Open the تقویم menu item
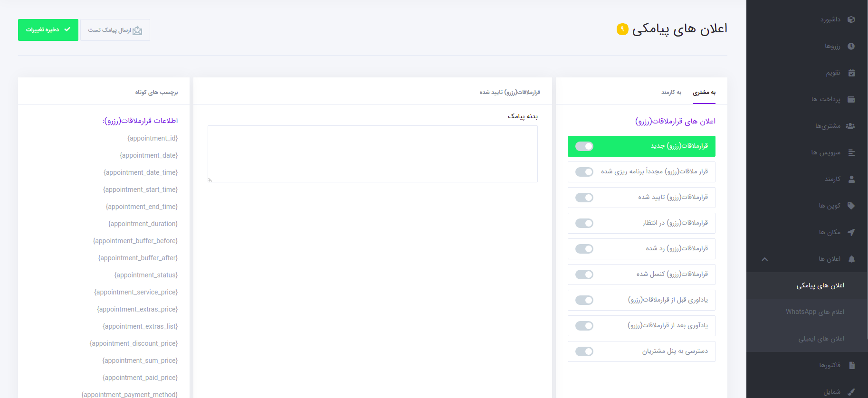Viewport: 868px width, 398px height. 807,73
